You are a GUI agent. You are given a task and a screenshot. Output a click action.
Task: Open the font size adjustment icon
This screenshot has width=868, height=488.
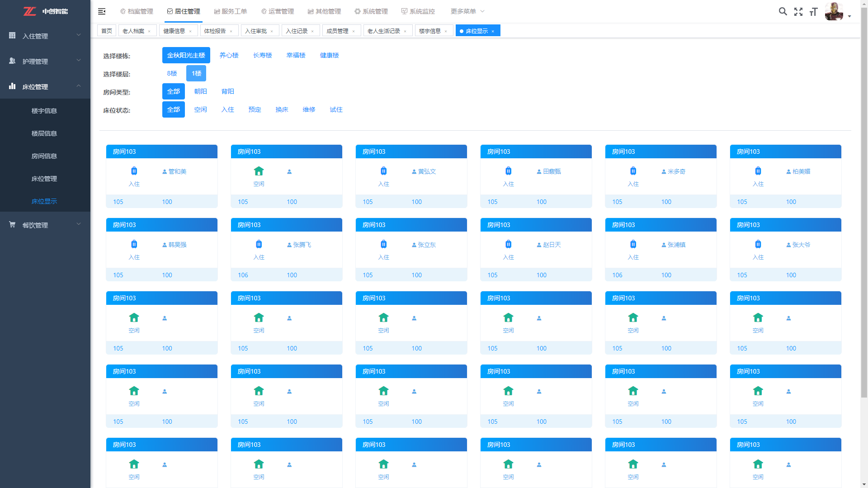coord(813,12)
